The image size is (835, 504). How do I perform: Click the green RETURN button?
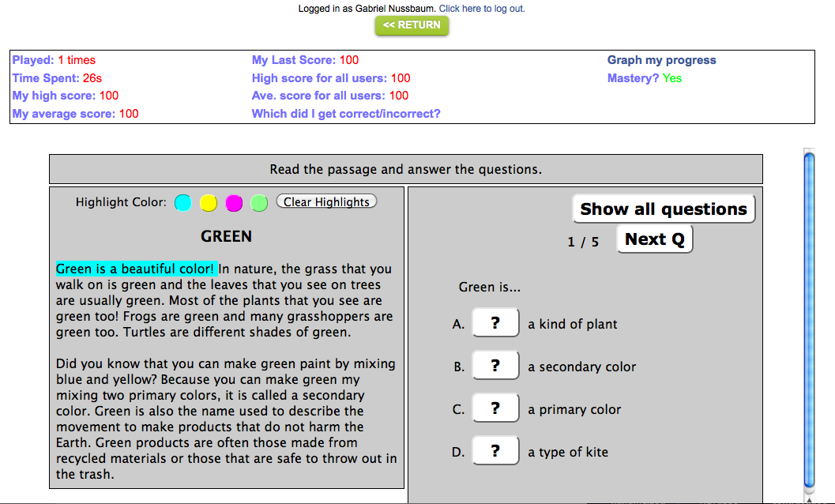point(412,25)
